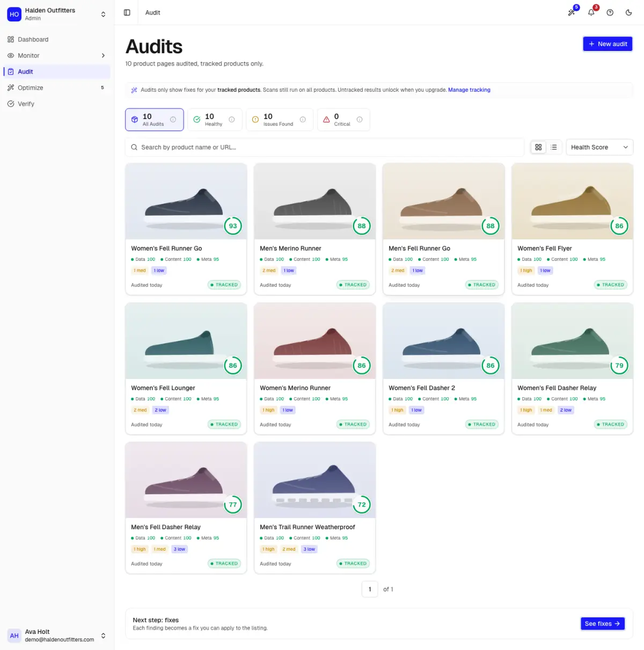
Task: Select the Issues Found filter tab
Action: [x=280, y=120]
